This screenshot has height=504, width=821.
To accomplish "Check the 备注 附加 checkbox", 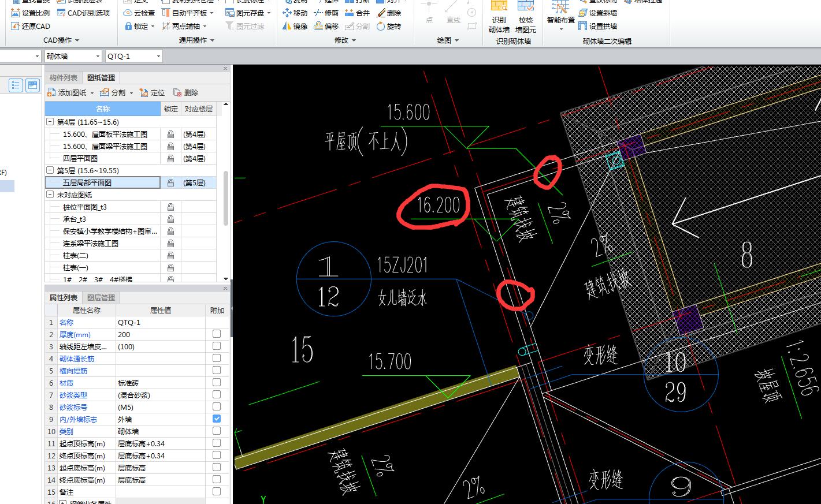I will pyautogui.click(x=217, y=491).
